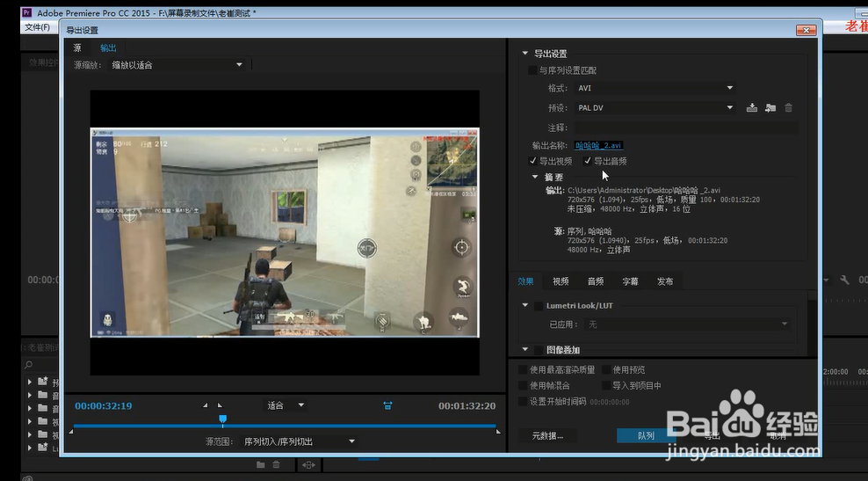This screenshot has width=868, height=481.
Task: Collapse the 摘要 section arrow
Action: tap(535, 177)
